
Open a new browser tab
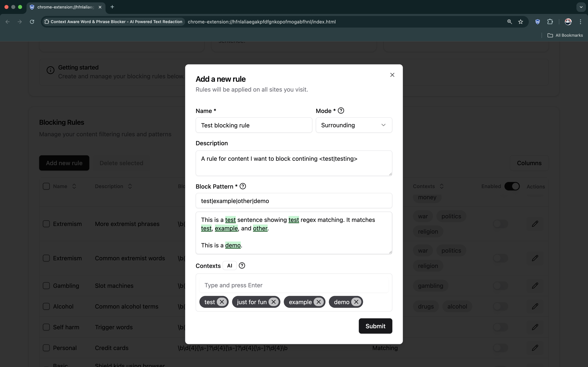coord(112,7)
